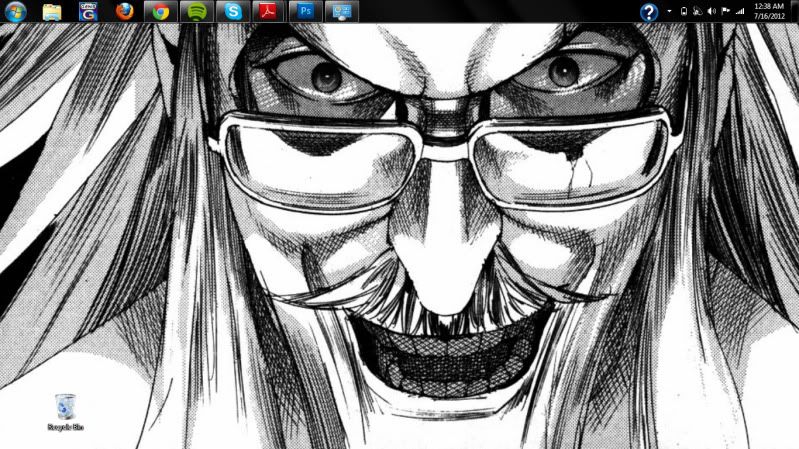Open the Control Panel taskbar window
799x449 pixels.
tap(341, 11)
